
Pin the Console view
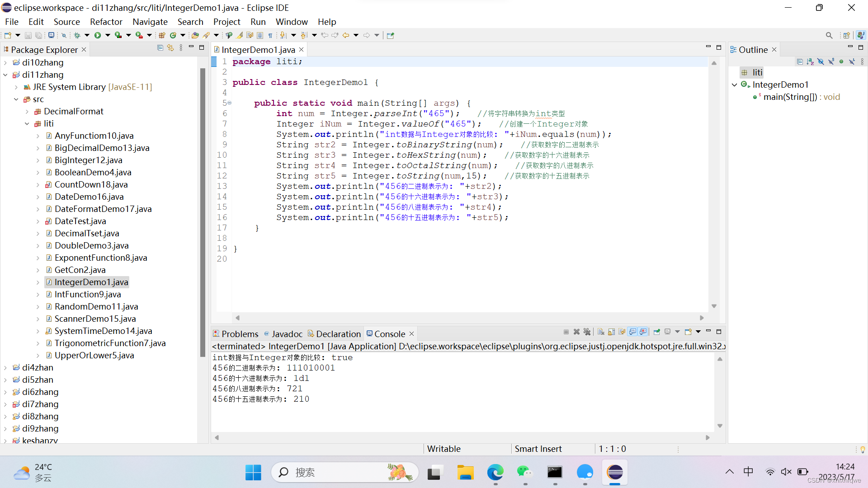pyautogui.click(x=656, y=332)
